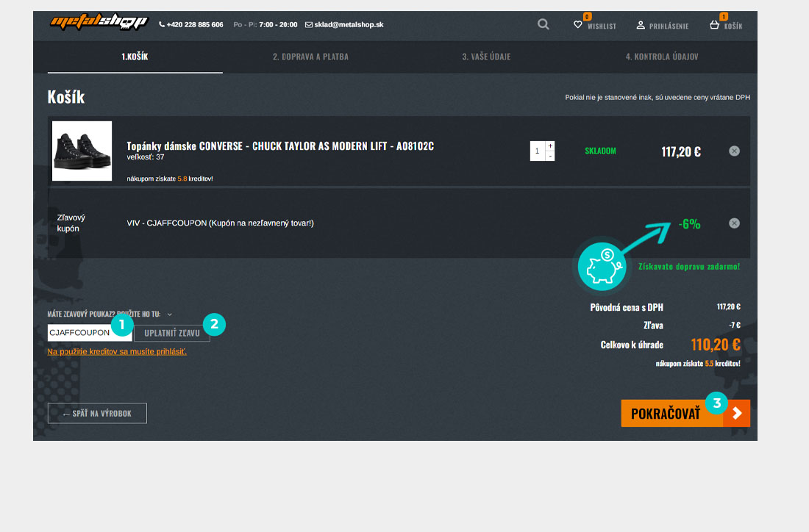Click the VIV - CJAFFCOUPON coupon description
Image resolution: width=809 pixels, height=532 pixels.
pyautogui.click(x=221, y=223)
